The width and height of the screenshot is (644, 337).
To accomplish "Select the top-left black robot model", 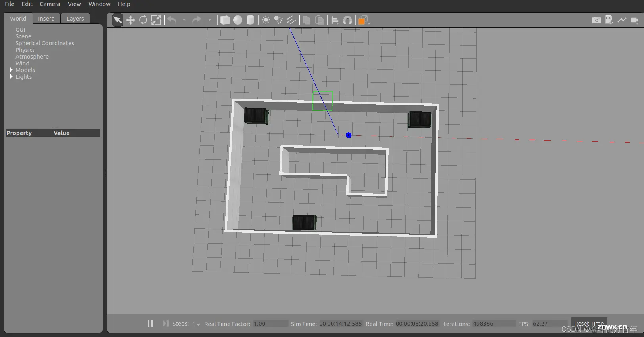I will pyautogui.click(x=256, y=116).
